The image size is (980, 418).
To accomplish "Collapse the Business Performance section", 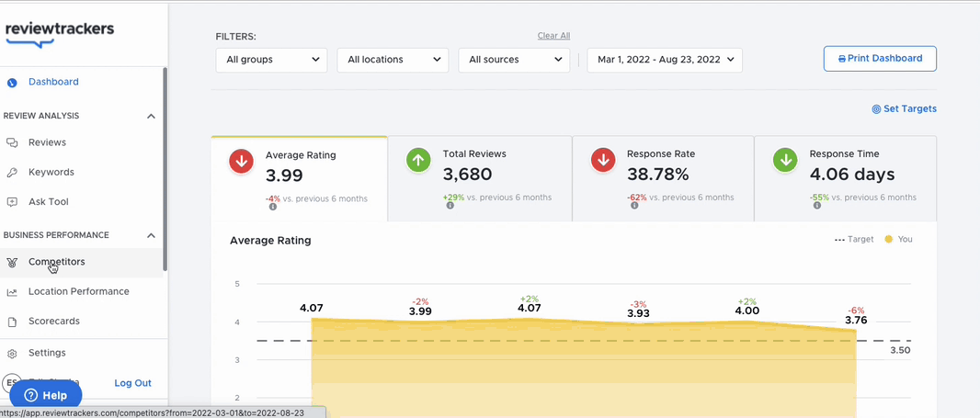I will tap(151, 235).
